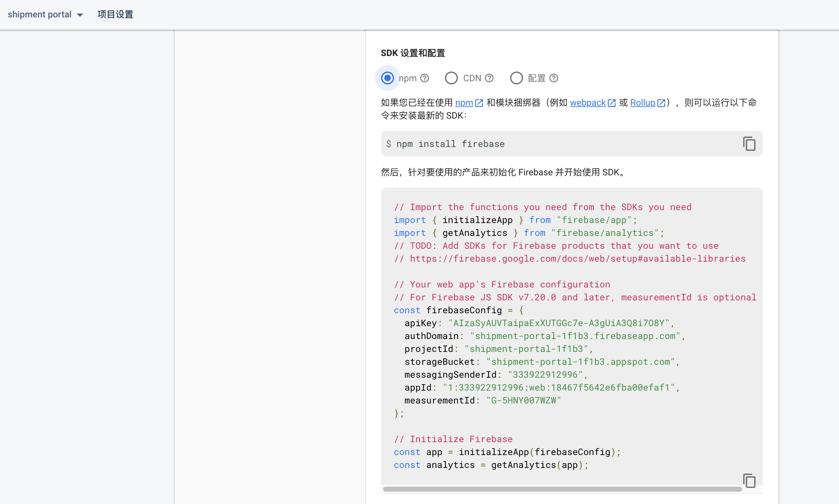The image size is (839, 504).
Task: Copy the Firebase config code snippet
Action: [749, 480]
